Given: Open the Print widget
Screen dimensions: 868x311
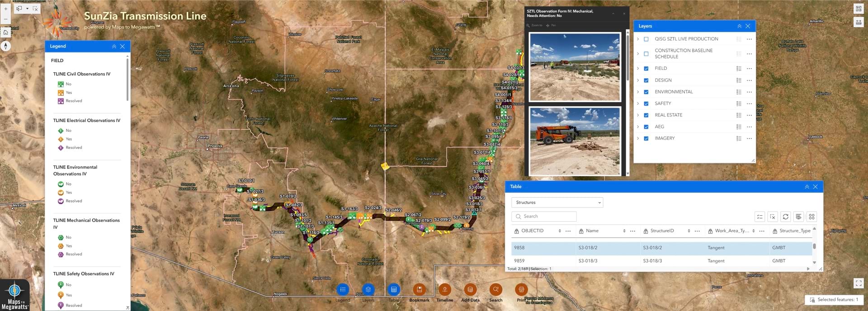Looking at the screenshot, I should tap(521, 289).
